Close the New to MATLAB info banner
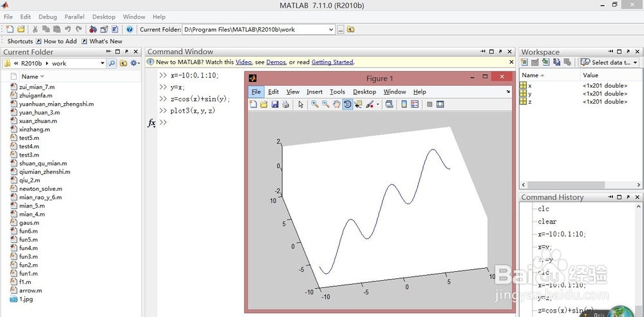Image resolution: width=644 pixels, height=317 pixels. tap(511, 62)
